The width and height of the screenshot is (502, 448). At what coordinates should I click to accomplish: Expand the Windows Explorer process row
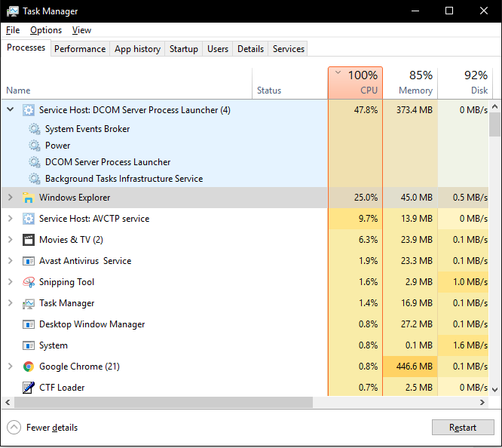pyautogui.click(x=11, y=198)
